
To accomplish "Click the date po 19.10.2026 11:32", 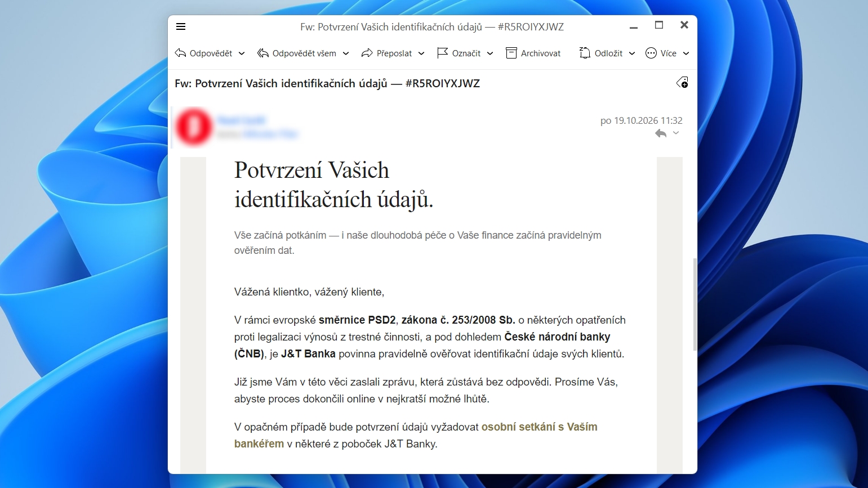I will coord(641,120).
